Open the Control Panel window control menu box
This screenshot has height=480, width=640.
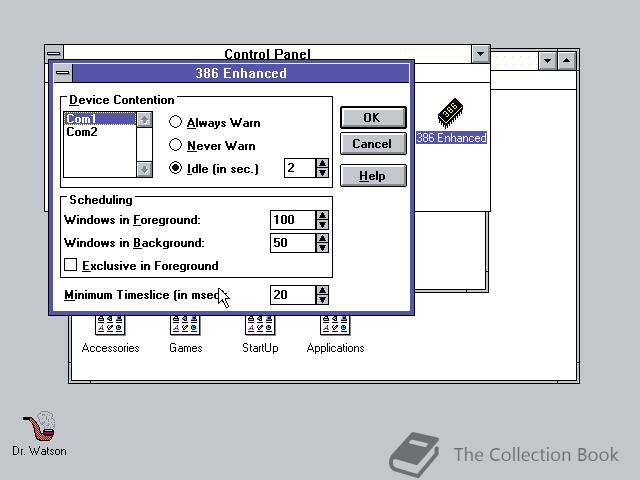point(54,53)
